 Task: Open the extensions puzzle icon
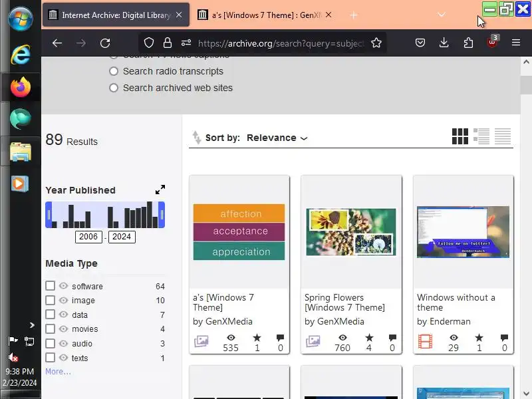pyautogui.click(x=468, y=43)
